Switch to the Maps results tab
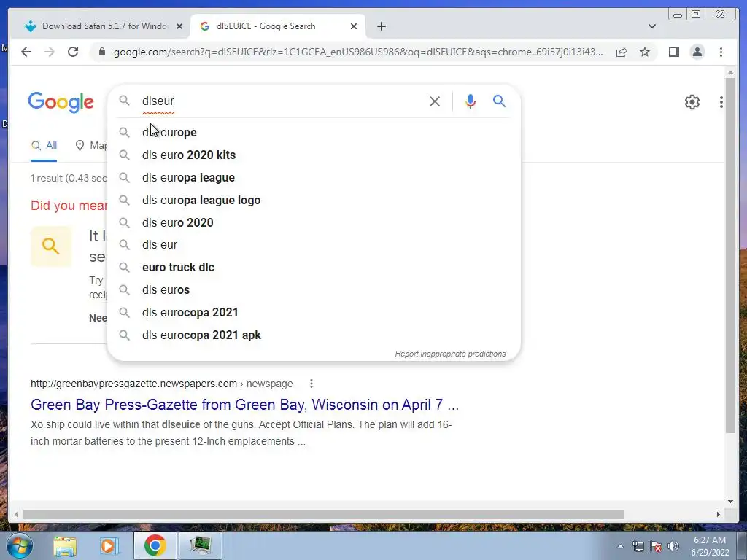 [91, 145]
